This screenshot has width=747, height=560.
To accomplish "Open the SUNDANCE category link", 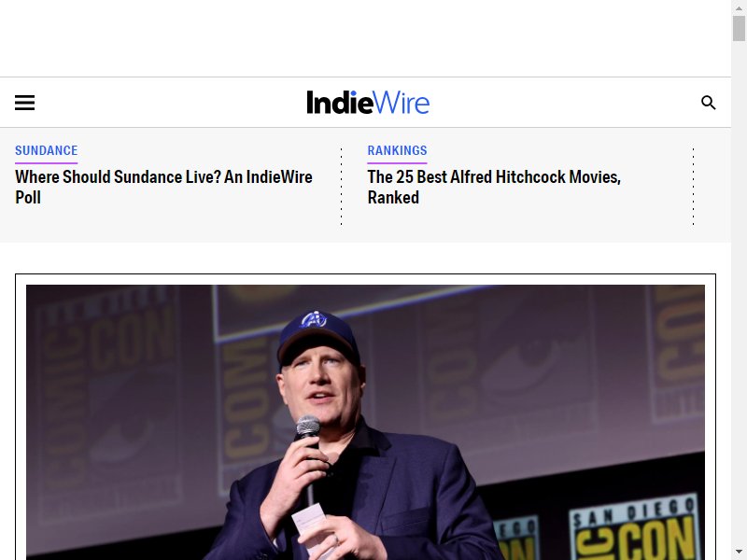I will coord(46,150).
